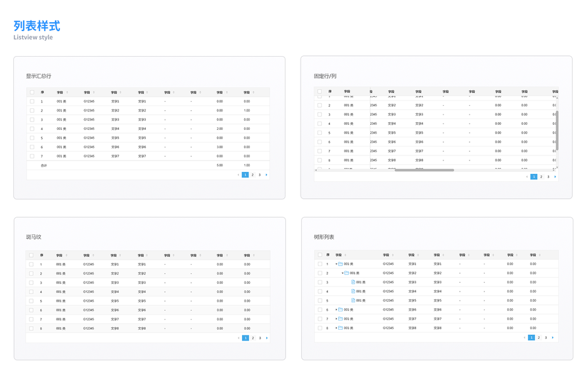Screen dimensions: 588x382
Task: Click vertical scrollbar thumb in 固定行/列 table
Action: 557,130
